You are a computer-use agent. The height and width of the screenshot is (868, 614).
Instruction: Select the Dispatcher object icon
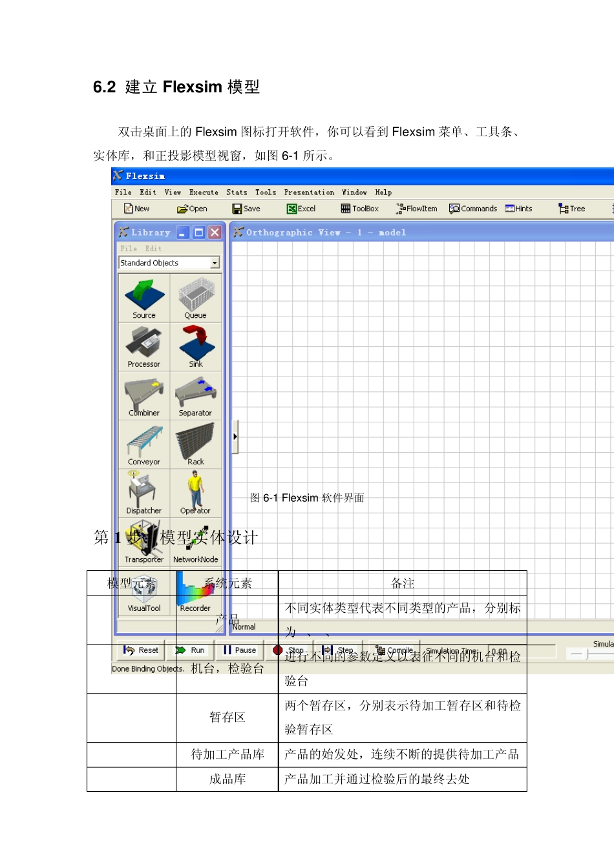144,493
